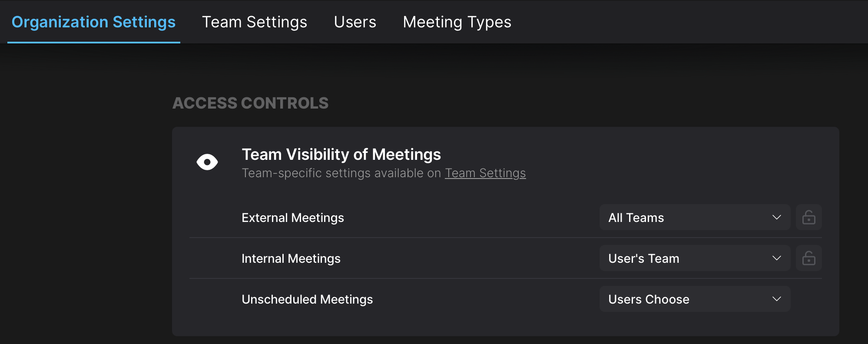Switch to the Team Settings tab
868x344 pixels.
pos(255,22)
